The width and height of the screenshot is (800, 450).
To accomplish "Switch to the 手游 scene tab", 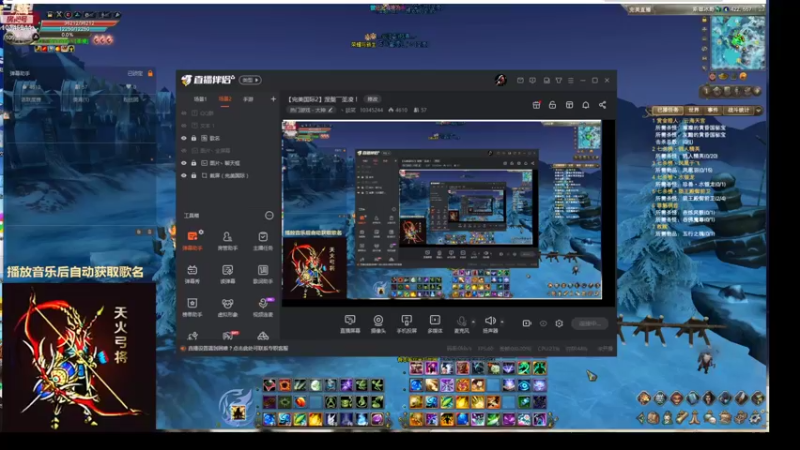I will point(248,99).
